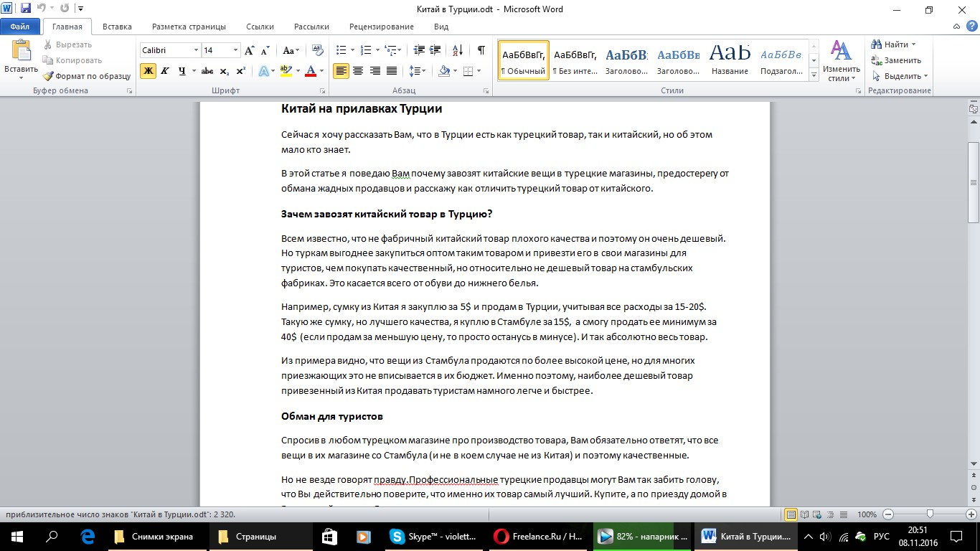The image size is (980, 551).
Task: Apply the red font color
Action: [x=310, y=71]
